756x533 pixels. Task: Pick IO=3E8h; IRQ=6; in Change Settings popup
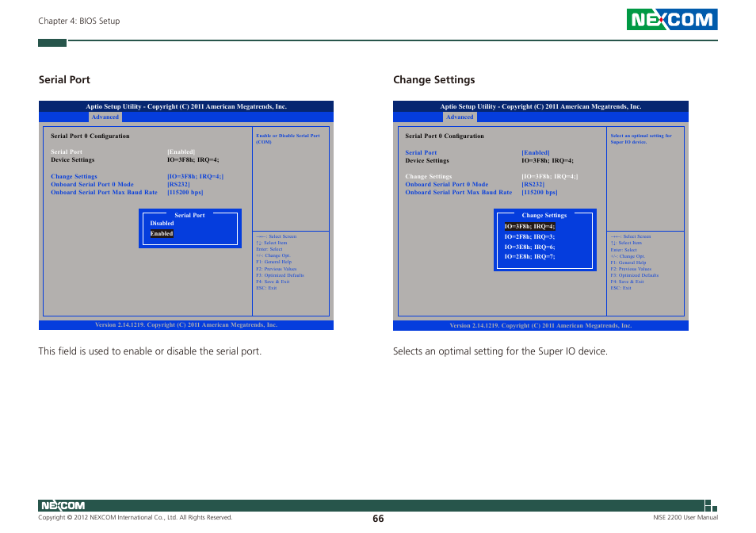pos(530,247)
